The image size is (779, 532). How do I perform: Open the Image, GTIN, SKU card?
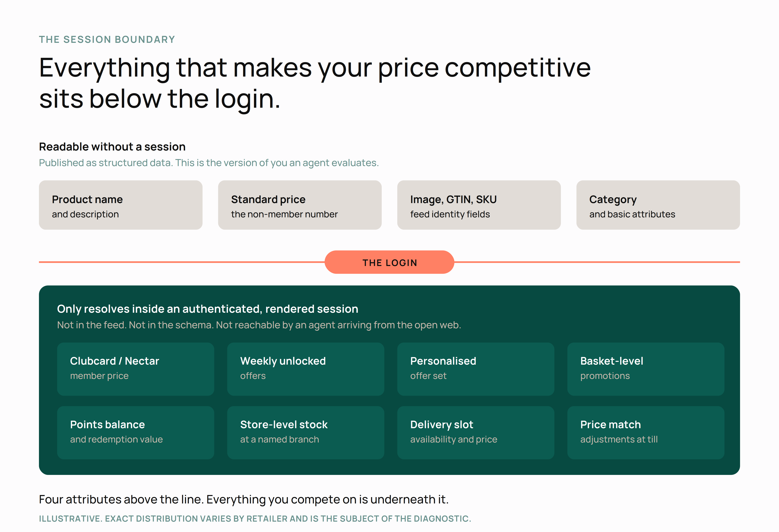coord(479,205)
